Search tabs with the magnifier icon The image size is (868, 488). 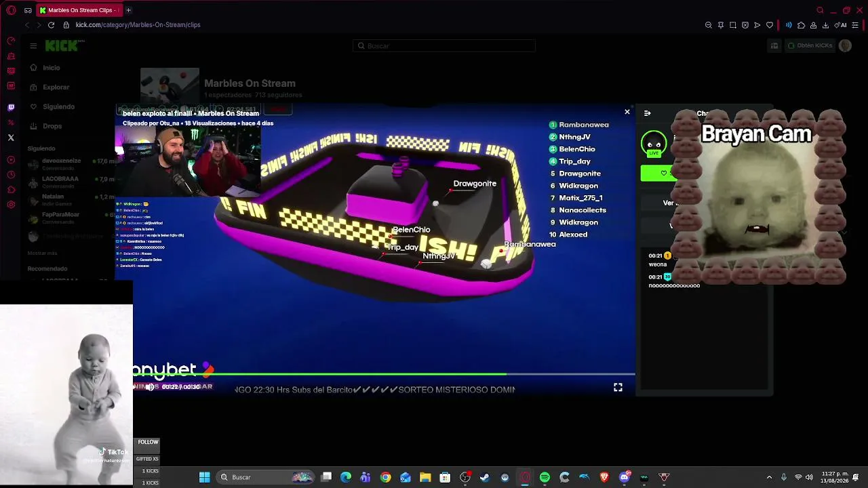820,10
